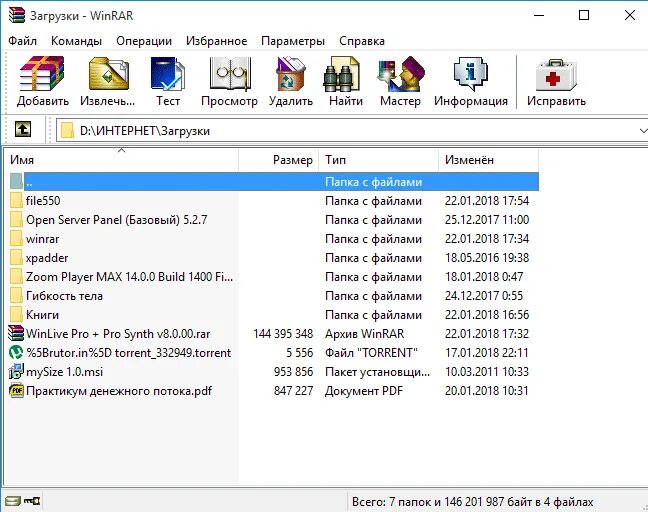
Task: Click the drive icon in the status bar
Action: (x=12, y=501)
